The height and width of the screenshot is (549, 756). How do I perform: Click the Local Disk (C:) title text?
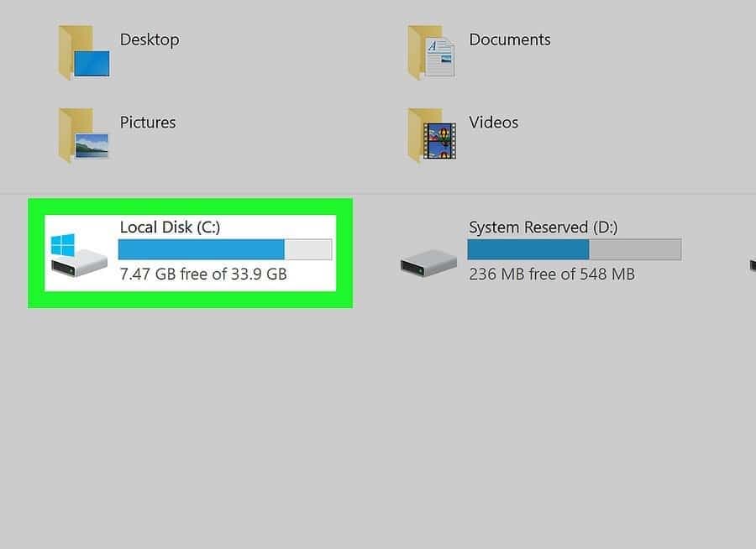tap(170, 227)
